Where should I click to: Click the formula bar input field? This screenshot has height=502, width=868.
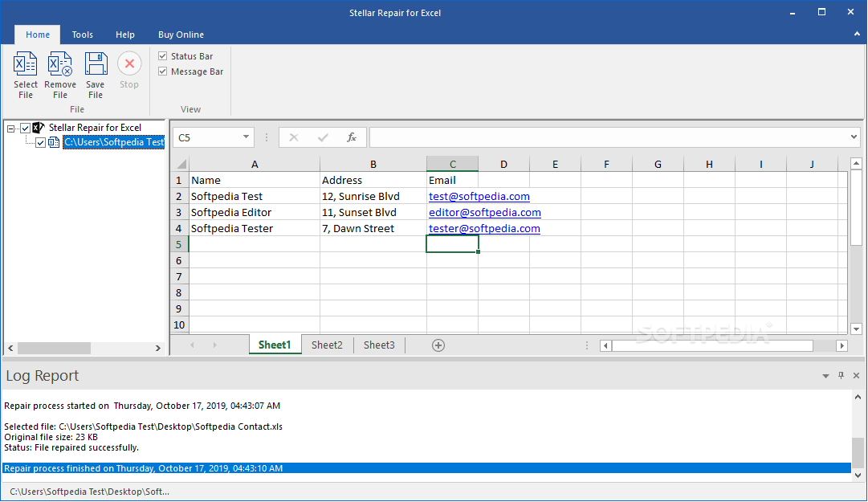pos(609,137)
